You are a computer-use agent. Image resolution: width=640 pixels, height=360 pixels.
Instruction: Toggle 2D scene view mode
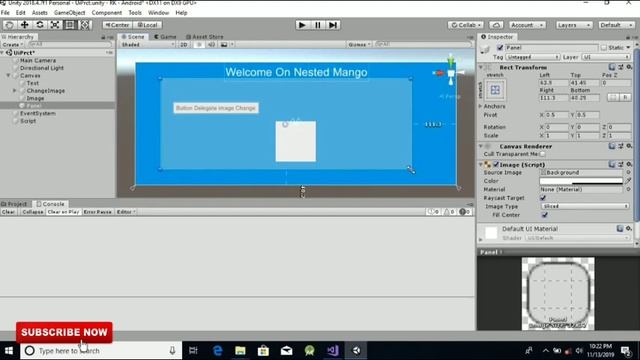pyautogui.click(x=184, y=44)
